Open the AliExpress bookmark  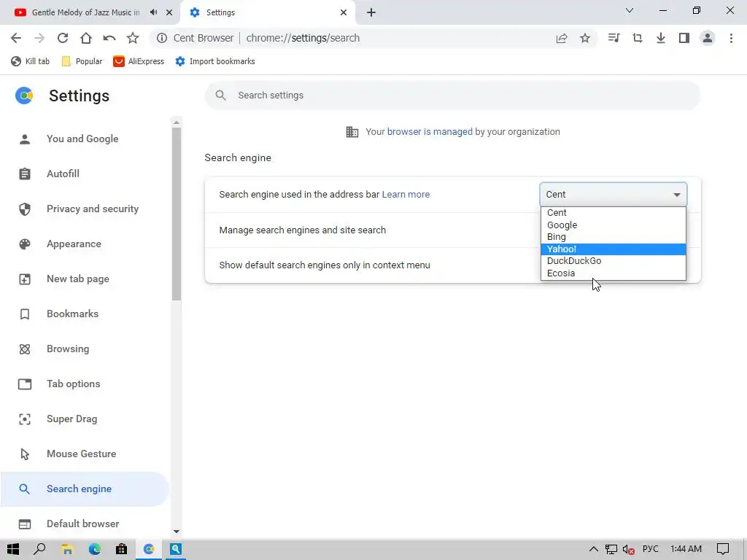139,61
